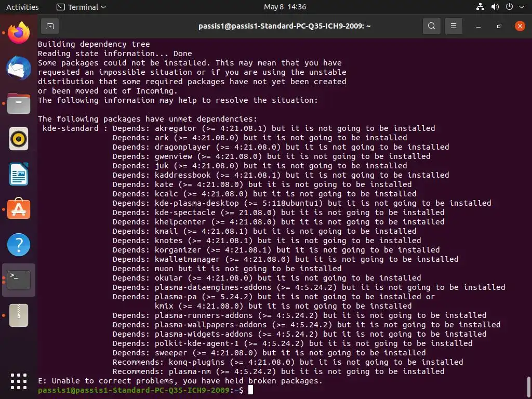Click the 'juk' dependency line

[x=260, y=166]
